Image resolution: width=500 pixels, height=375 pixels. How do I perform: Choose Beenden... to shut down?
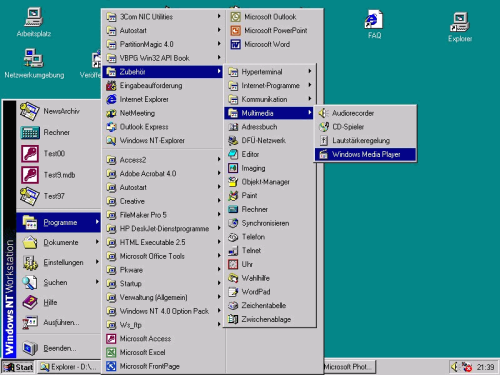tap(58, 348)
